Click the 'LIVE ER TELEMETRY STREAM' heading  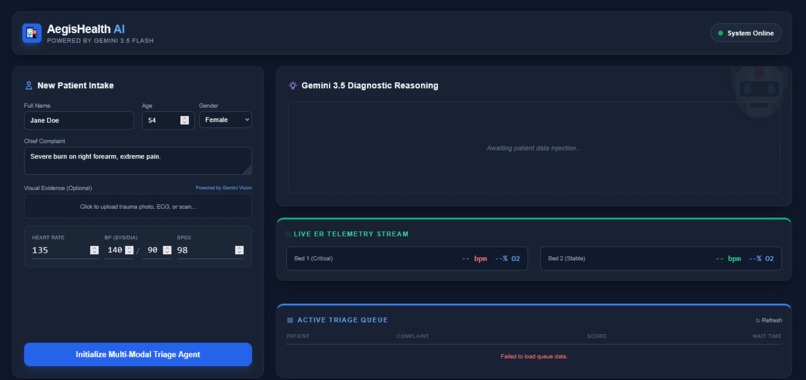[351, 234]
